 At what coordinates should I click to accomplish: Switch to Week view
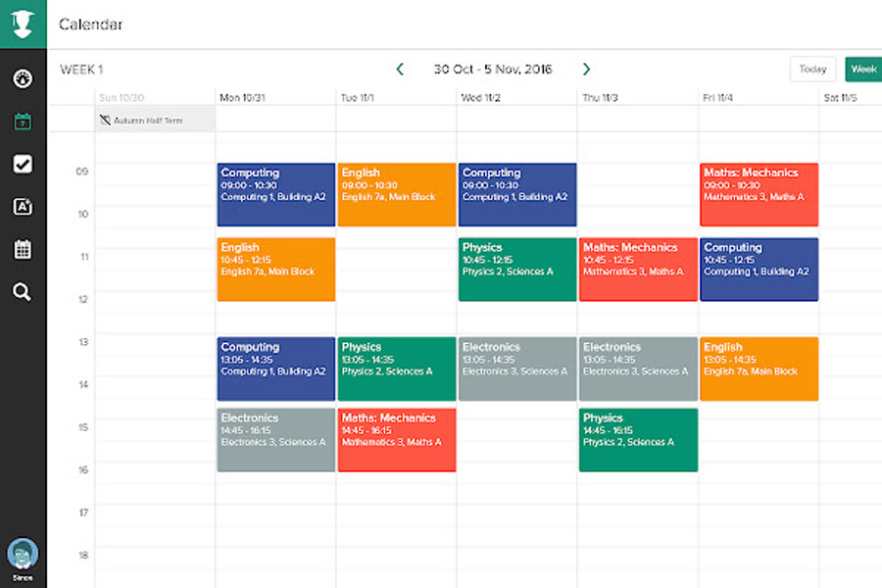pyautogui.click(x=863, y=70)
